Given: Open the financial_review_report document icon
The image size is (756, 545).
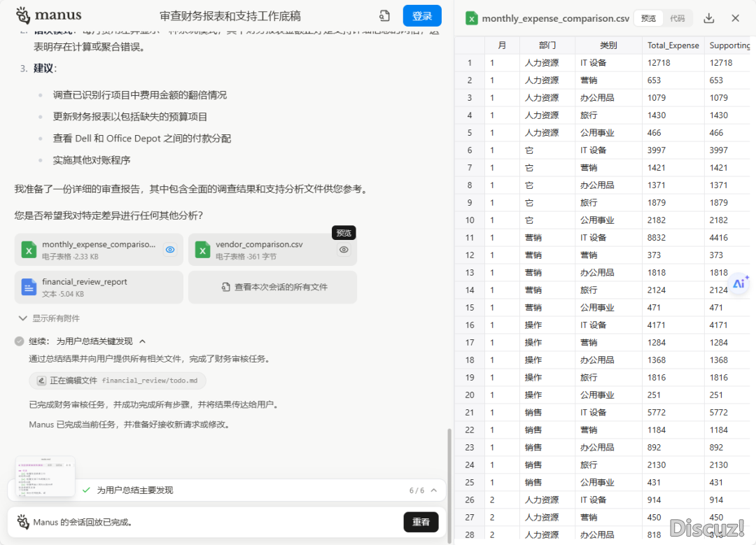Looking at the screenshot, I should click(29, 288).
